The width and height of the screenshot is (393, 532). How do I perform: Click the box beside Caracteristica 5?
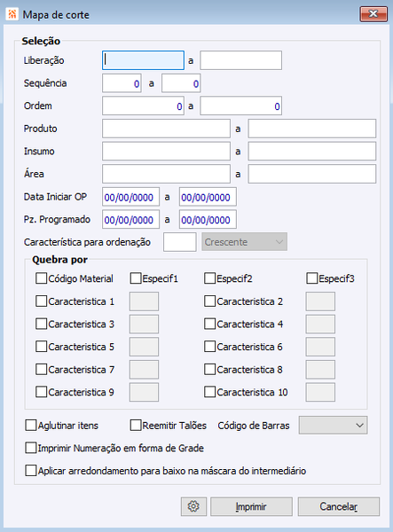pyautogui.click(x=144, y=347)
